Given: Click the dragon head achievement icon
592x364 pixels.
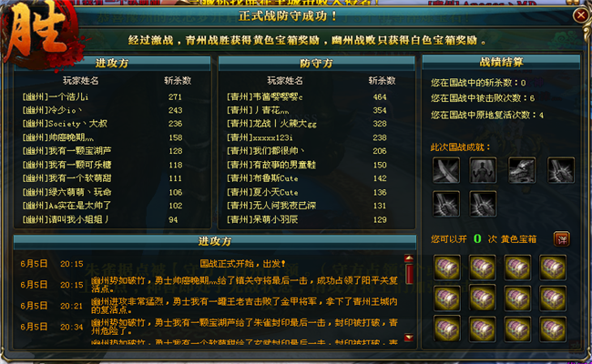Looking at the screenshot, I should [522, 170].
